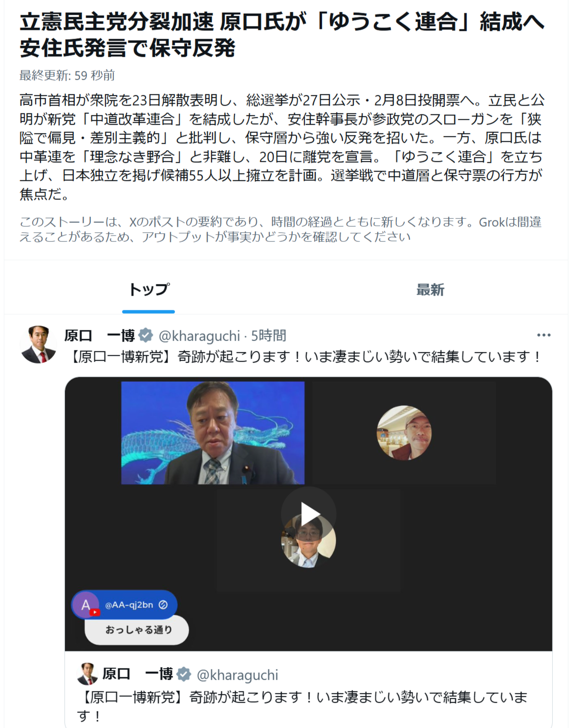588x728 pixels.
Task: Open the three-dot post options menu
Action: pyautogui.click(x=544, y=335)
